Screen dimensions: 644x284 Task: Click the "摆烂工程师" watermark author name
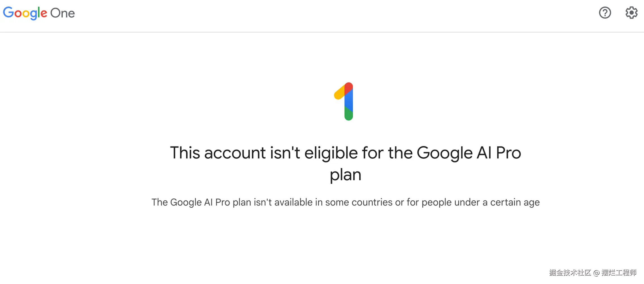619,272
